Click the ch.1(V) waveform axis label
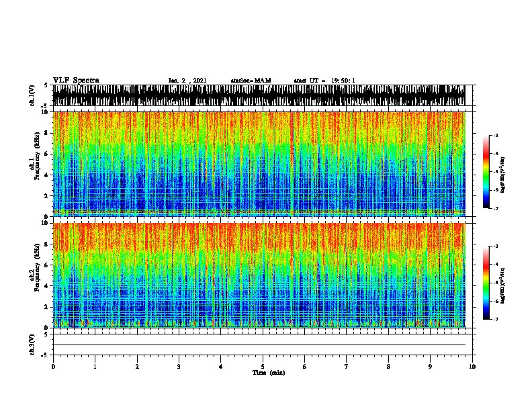The image size is (532, 411). 32,95
